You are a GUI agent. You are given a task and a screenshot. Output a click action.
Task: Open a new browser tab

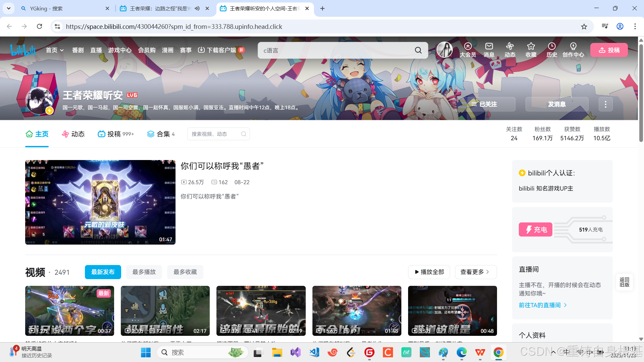click(x=322, y=8)
